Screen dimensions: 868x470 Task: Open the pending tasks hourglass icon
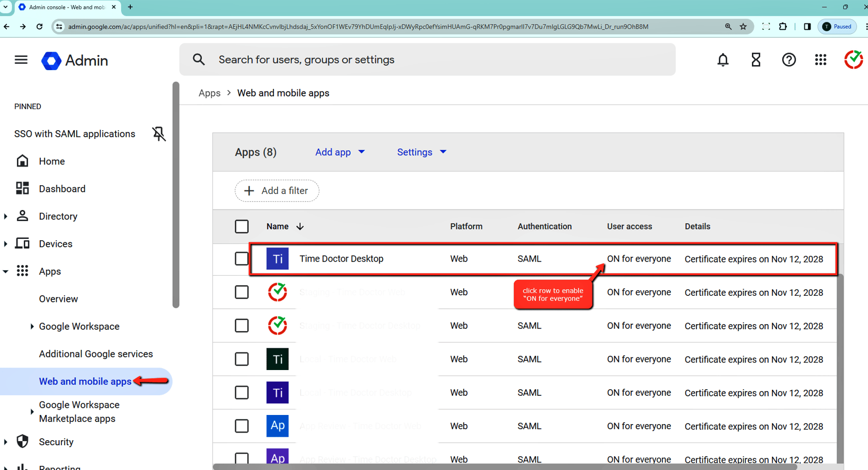[755, 60]
